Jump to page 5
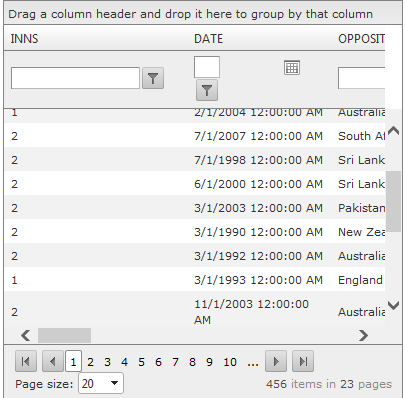The height and width of the screenshot is (398, 405). (x=141, y=362)
